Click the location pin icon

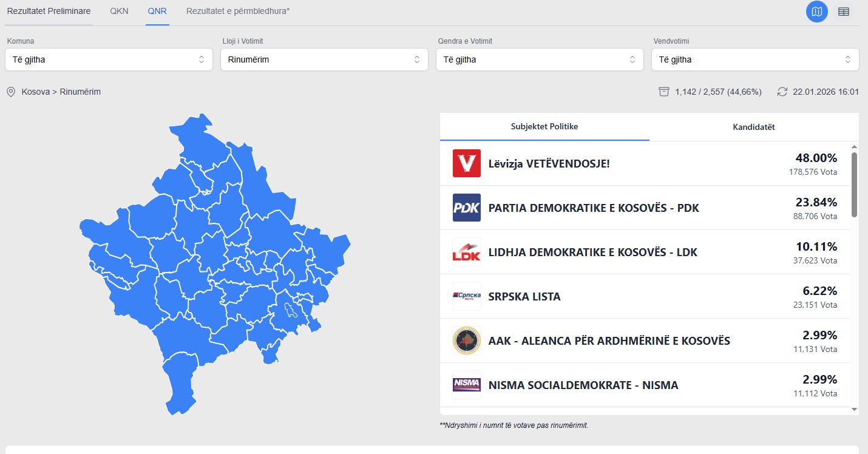point(11,92)
